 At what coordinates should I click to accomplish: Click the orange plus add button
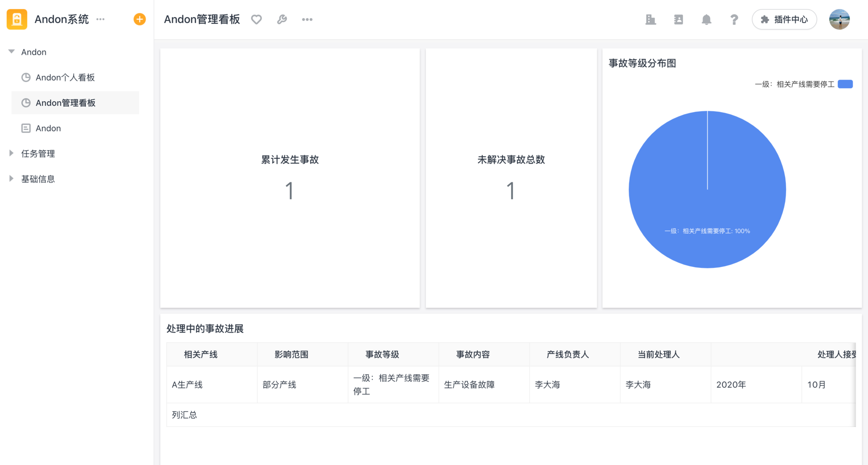pos(140,19)
